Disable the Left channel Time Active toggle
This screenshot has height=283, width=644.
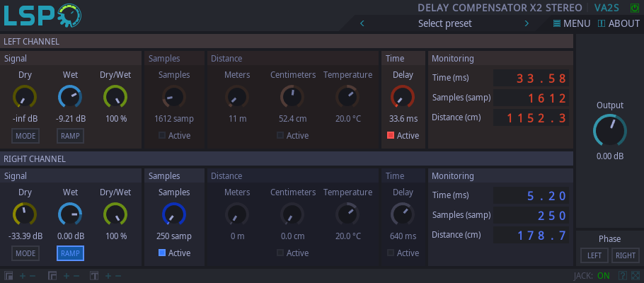pyautogui.click(x=391, y=135)
